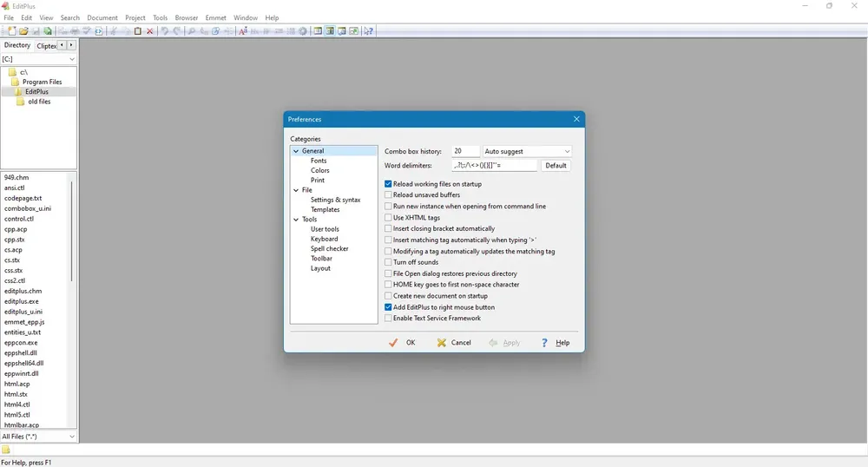Click the Word delimiters input field
Screen dimensions: 868x467
(495, 166)
